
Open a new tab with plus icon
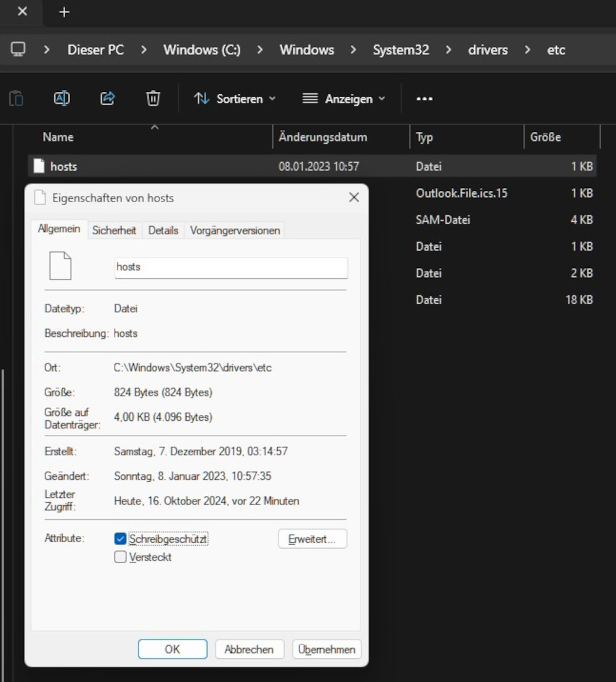(x=64, y=12)
